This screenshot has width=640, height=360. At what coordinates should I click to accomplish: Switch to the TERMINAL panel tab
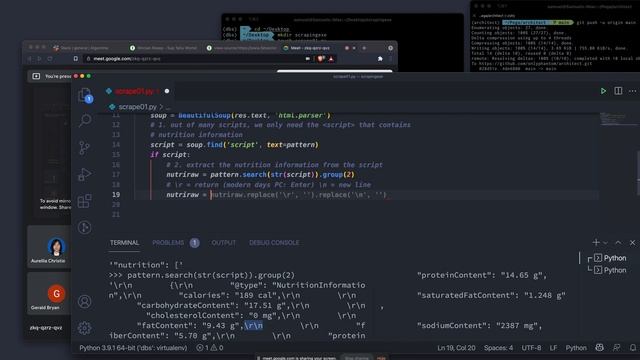[124, 242]
